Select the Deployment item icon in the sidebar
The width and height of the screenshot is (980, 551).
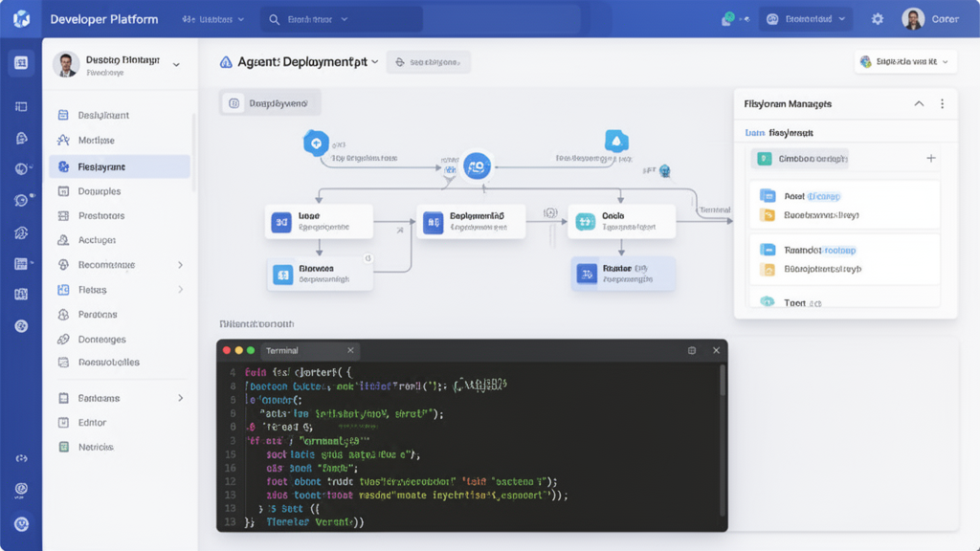[63, 116]
